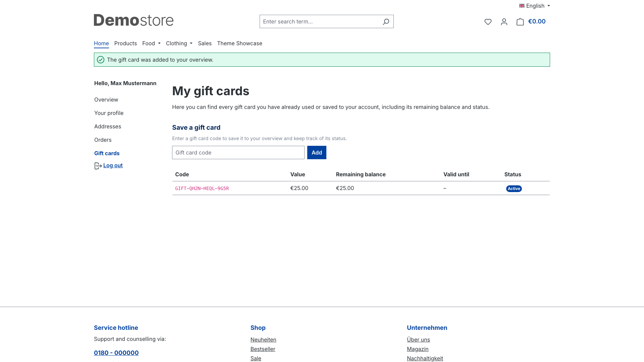The image size is (644, 362).
Task: Open Overview in account sidebar
Action: (106, 100)
